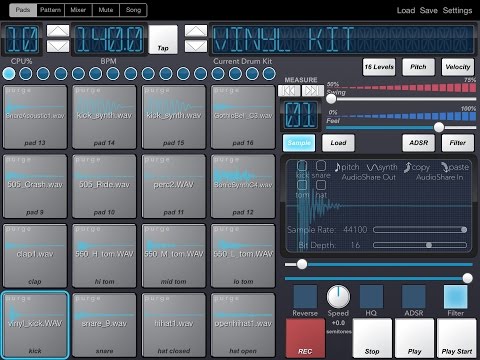Screen dimensions: 480x360
Task: Go to next measure
Action: [312, 91]
